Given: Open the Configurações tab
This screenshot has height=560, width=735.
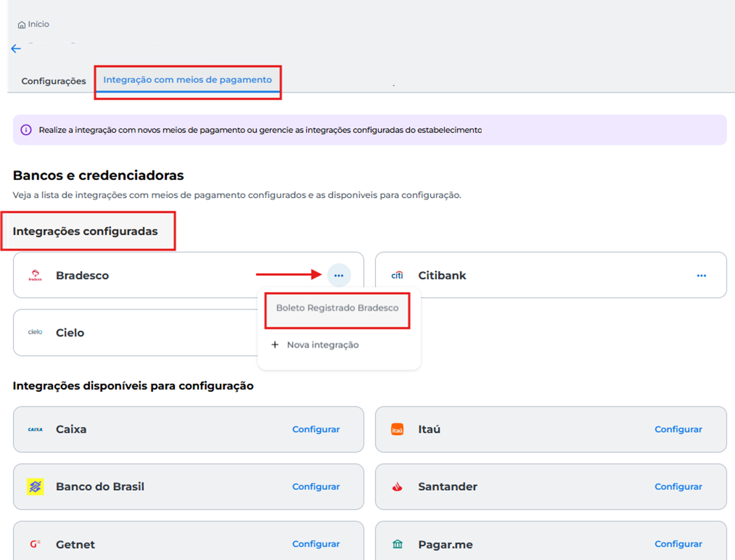Looking at the screenshot, I should (x=53, y=81).
